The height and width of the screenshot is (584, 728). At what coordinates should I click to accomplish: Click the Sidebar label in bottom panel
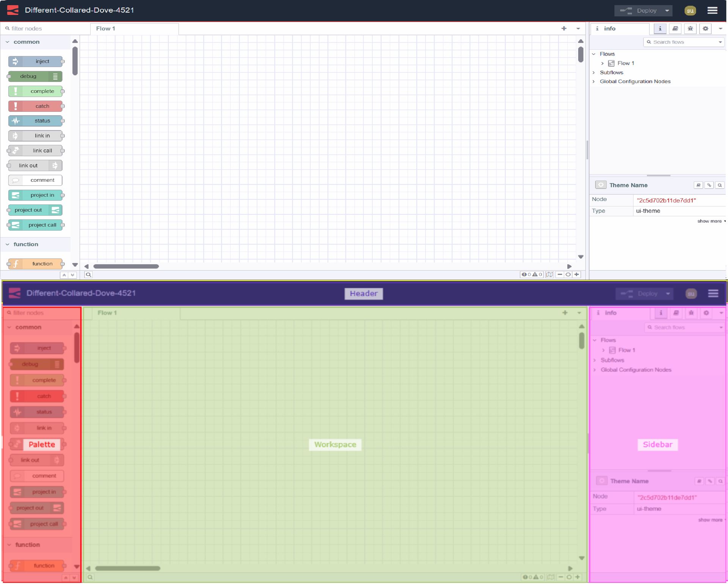657,444
